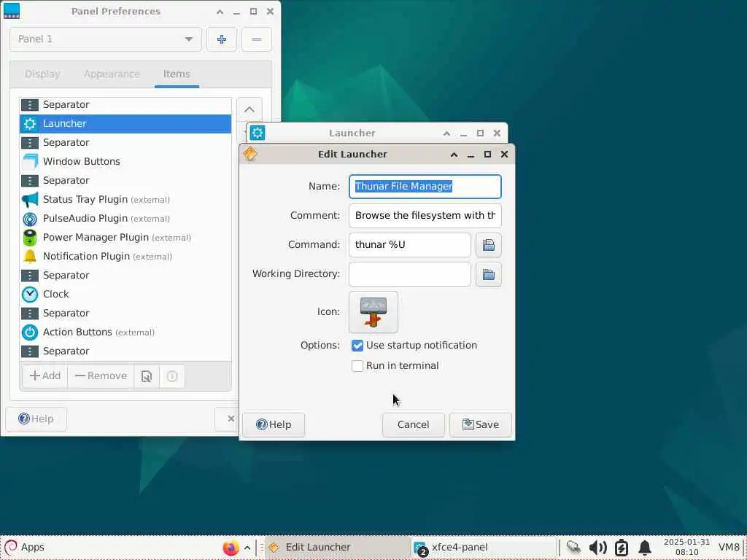Select the Status Tray Plugin row
The image size is (747, 560).
pyautogui.click(x=125, y=200)
